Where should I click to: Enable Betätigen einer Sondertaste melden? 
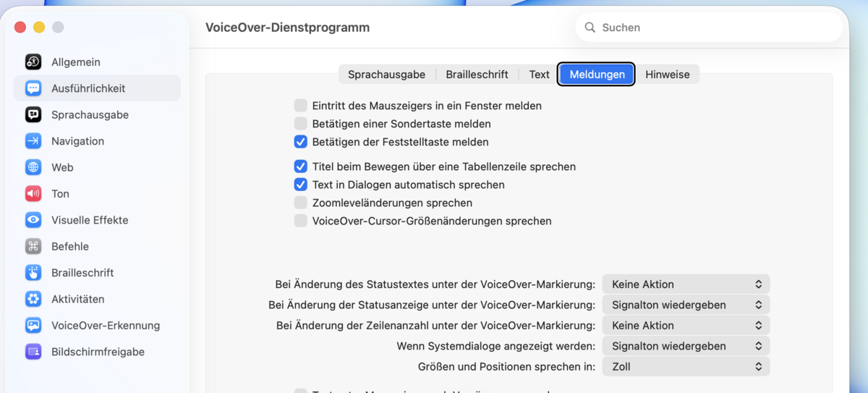301,124
